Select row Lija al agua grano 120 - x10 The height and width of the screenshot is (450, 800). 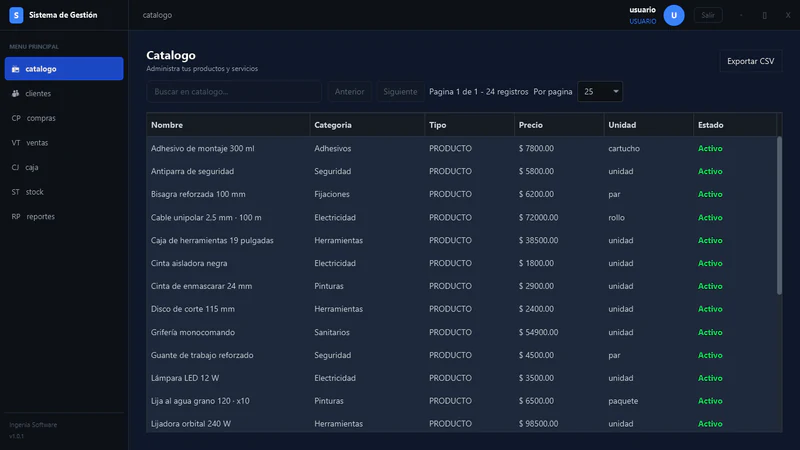click(462, 401)
